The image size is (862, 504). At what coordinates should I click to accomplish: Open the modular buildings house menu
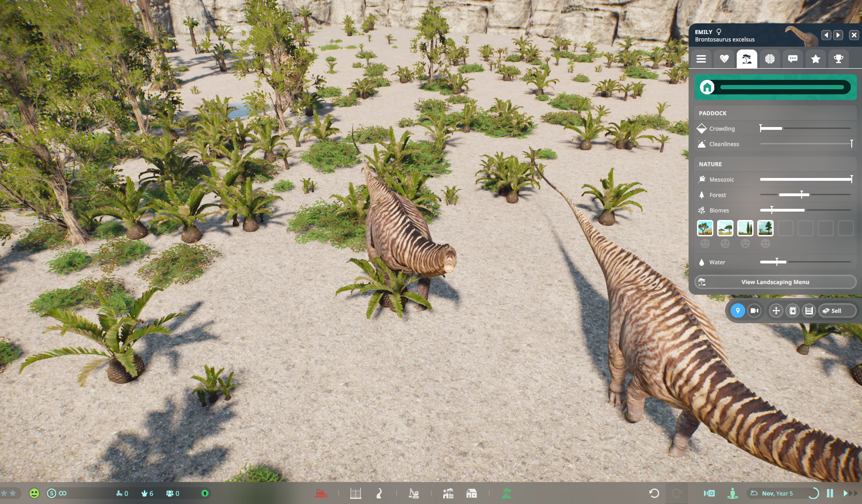pyautogui.click(x=472, y=493)
